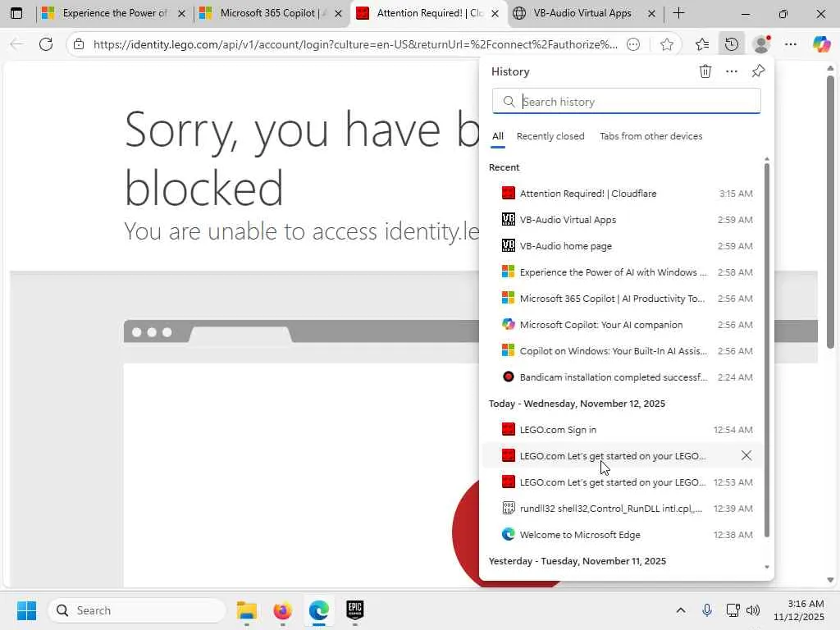Viewport: 840px width, 630px height.
Task: Close the Microsoft 365 Copilot tab
Action: tap(338, 13)
